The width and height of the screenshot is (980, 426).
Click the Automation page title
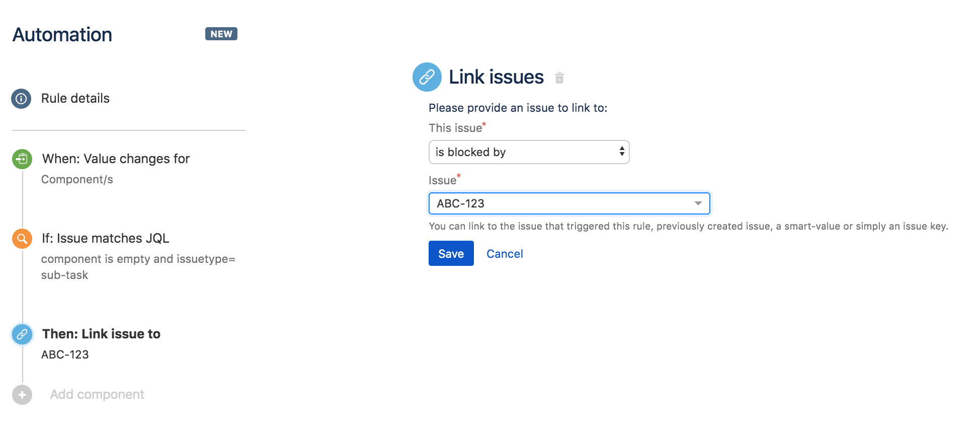62,34
